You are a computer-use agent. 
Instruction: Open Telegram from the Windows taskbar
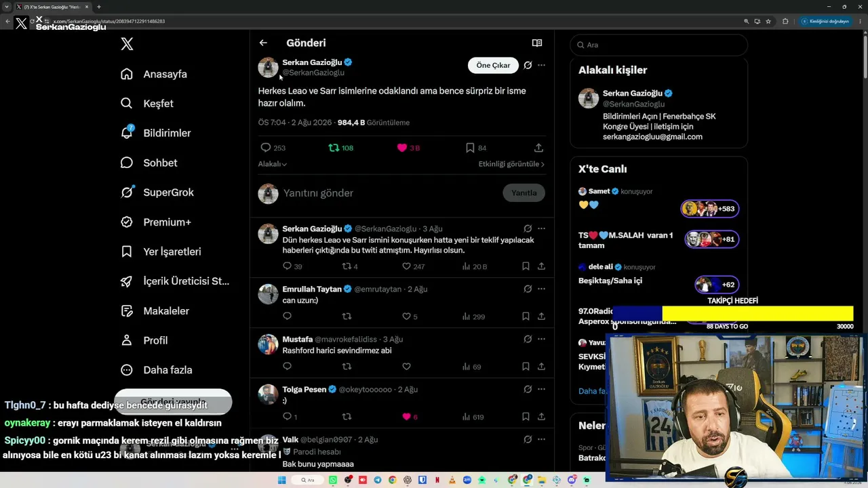point(378,480)
